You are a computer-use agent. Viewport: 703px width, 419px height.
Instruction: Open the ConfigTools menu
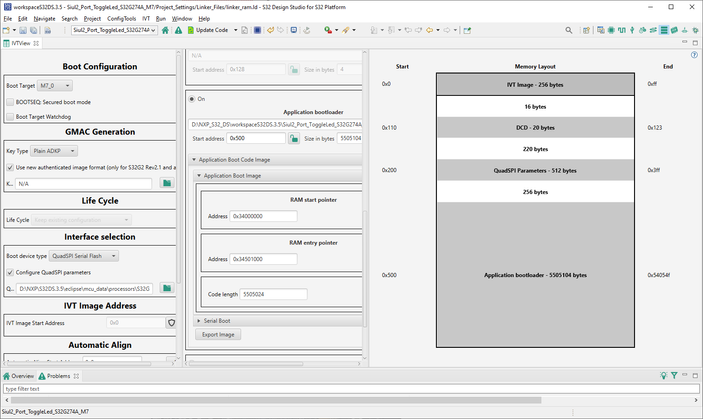tap(122, 18)
